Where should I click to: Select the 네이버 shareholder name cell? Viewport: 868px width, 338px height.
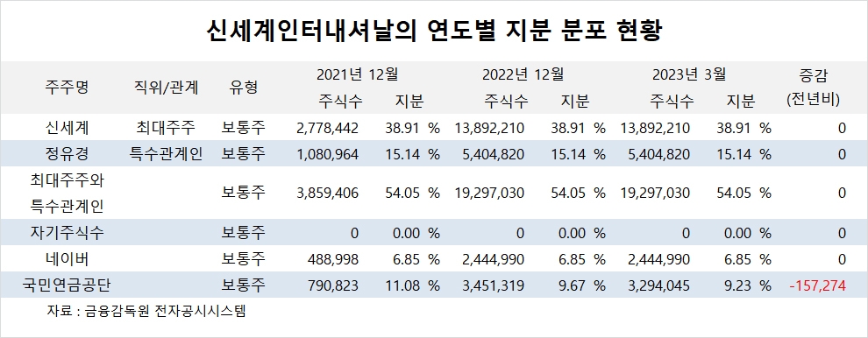click(x=67, y=258)
